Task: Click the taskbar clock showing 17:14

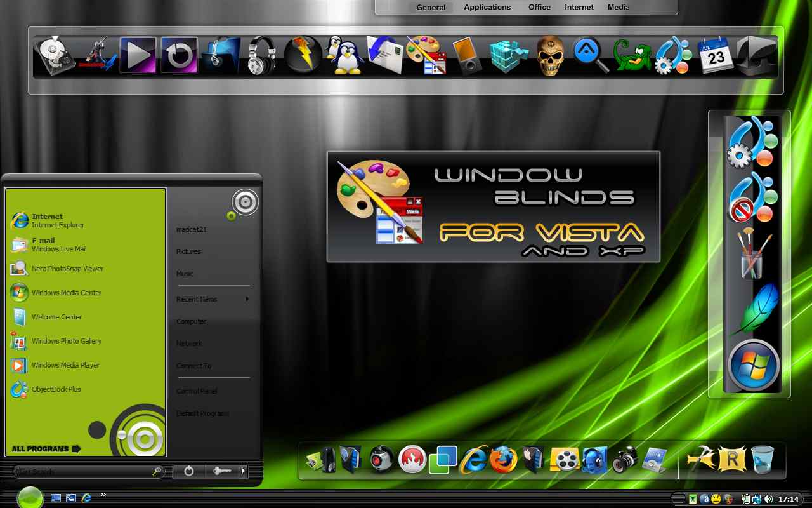Action: [789, 499]
